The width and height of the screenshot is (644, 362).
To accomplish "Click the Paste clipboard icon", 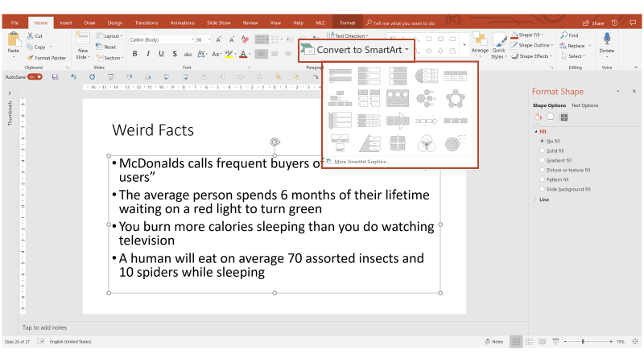I will [14, 39].
